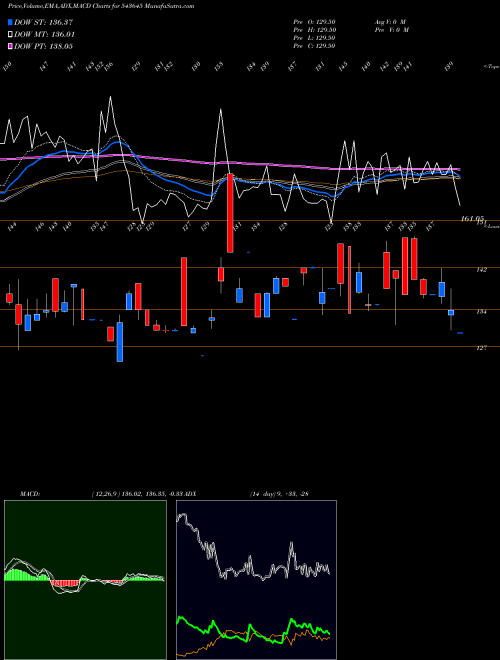Click the 'Pre C: 129.50' value

(314, 46)
